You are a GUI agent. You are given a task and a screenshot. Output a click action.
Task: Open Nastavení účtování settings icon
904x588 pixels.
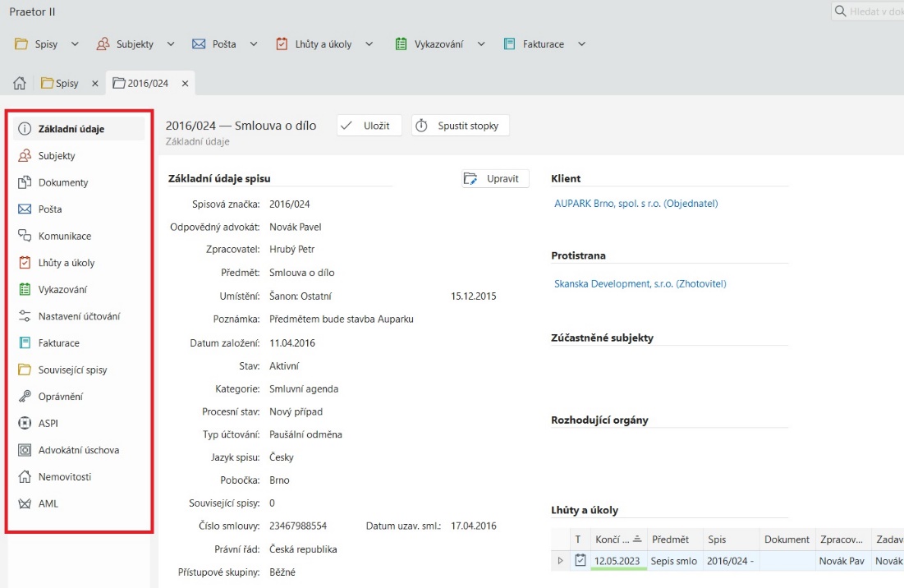click(25, 316)
